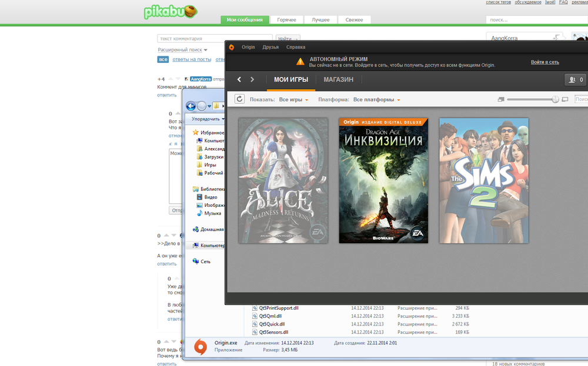Click the Войти в сеть link
This screenshot has width=588, height=366.
545,62
